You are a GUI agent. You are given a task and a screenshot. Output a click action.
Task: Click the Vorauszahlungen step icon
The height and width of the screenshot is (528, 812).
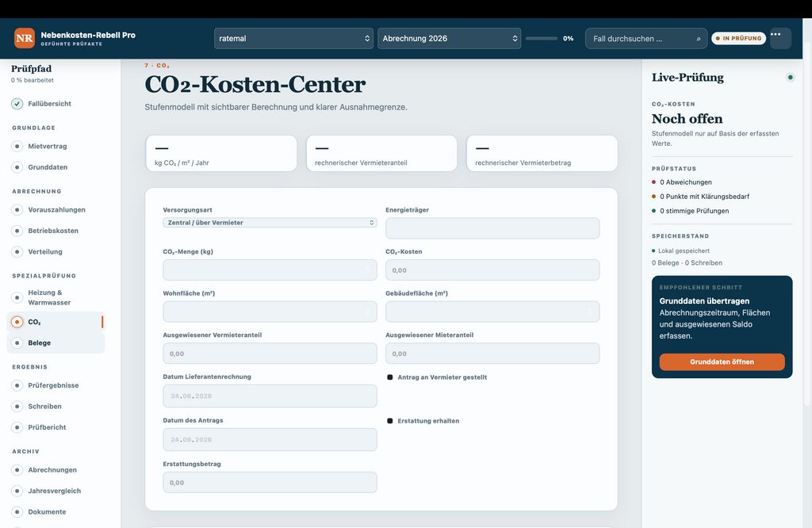coord(17,209)
